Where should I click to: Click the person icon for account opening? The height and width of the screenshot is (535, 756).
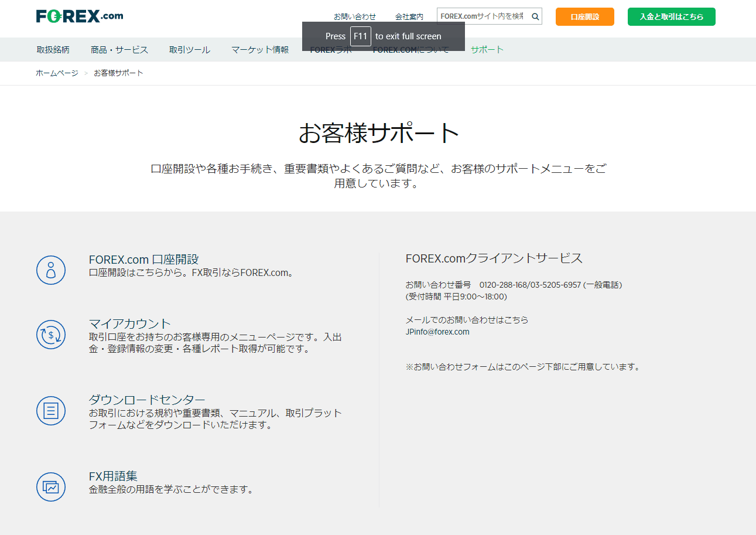click(51, 270)
